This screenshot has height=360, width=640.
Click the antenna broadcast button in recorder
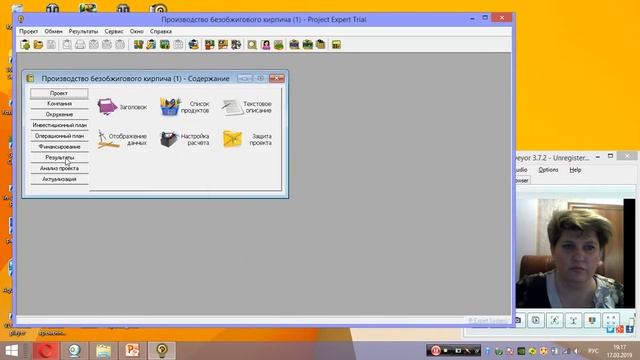pos(573,320)
